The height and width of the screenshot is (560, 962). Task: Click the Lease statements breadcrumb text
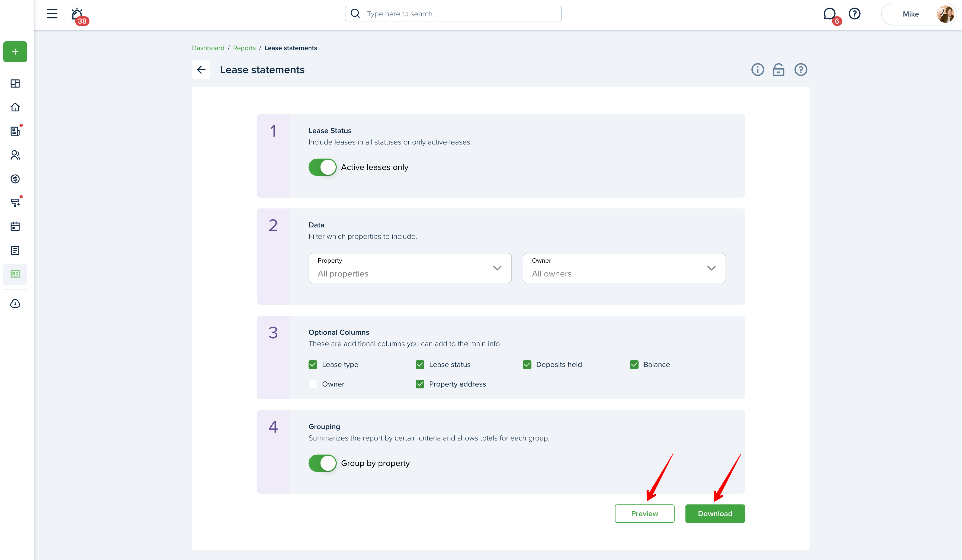tap(290, 48)
